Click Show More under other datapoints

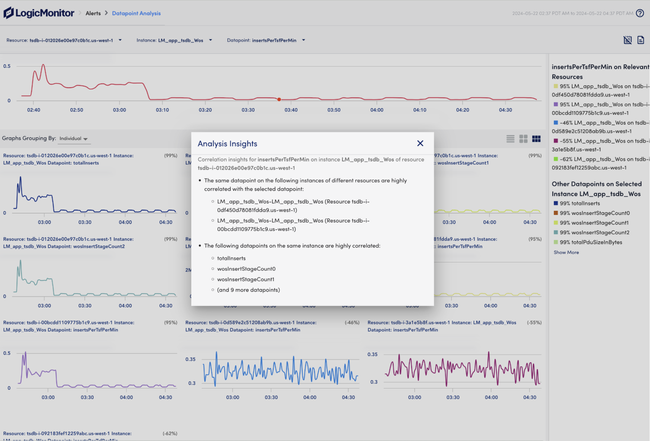click(566, 252)
